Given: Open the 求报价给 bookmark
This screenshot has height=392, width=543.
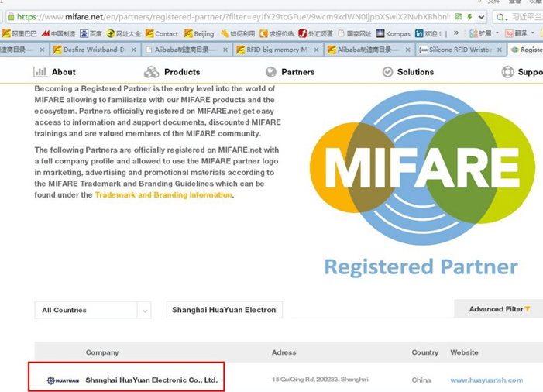Looking at the screenshot, I should point(277,33).
